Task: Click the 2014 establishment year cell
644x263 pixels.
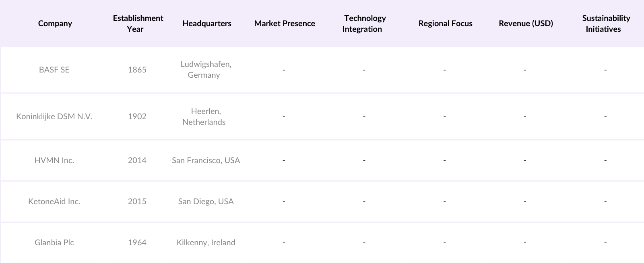Action: click(137, 160)
